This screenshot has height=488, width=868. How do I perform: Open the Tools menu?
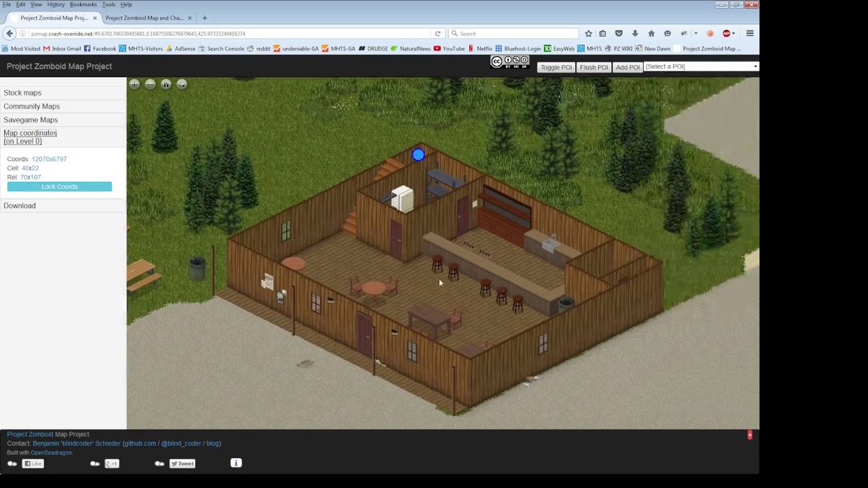108,5
